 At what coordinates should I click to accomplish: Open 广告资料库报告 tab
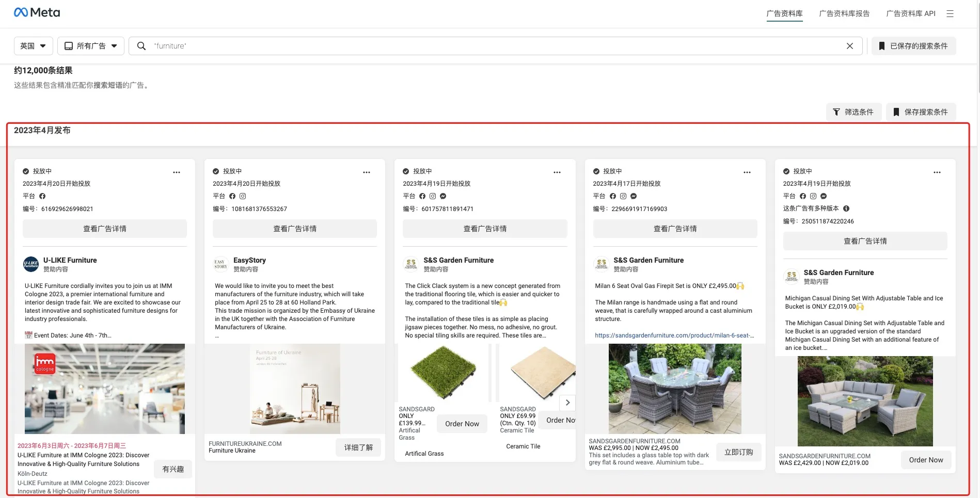844,14
